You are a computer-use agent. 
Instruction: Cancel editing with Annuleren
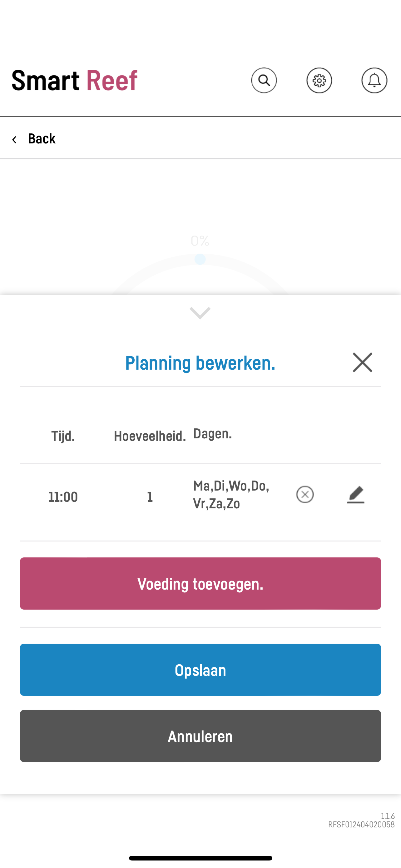pos(200,736)
